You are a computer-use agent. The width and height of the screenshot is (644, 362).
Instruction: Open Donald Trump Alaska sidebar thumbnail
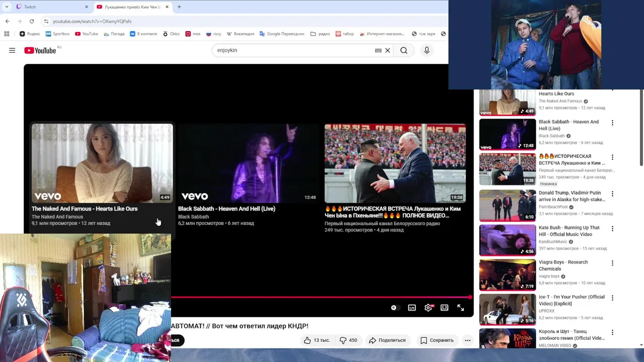507,205
